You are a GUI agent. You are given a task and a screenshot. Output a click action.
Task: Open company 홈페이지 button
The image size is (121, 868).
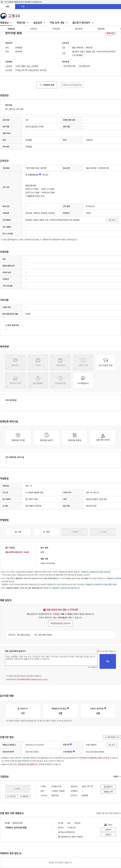[x=108, y=787]
